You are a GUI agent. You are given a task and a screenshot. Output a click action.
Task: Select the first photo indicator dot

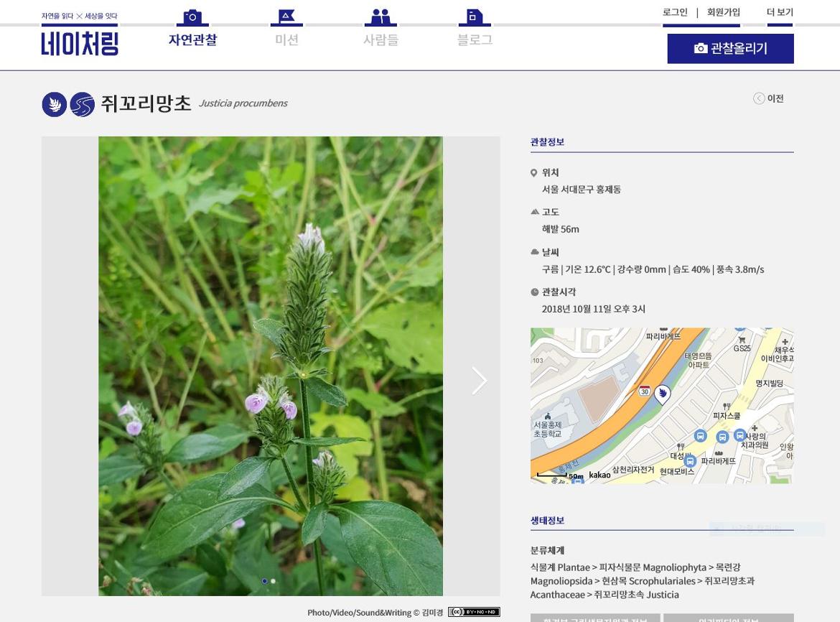(x=264, y=581)
